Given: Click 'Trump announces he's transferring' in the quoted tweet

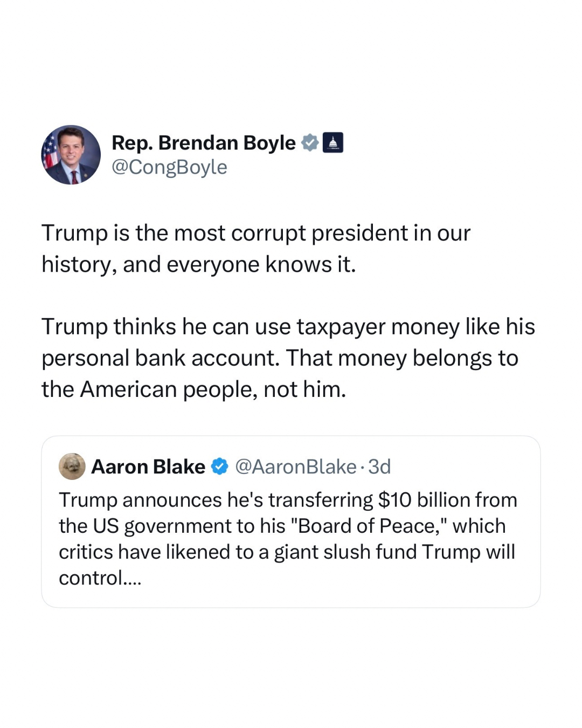Looking at the screenshot, I should (x=216, y=500).
